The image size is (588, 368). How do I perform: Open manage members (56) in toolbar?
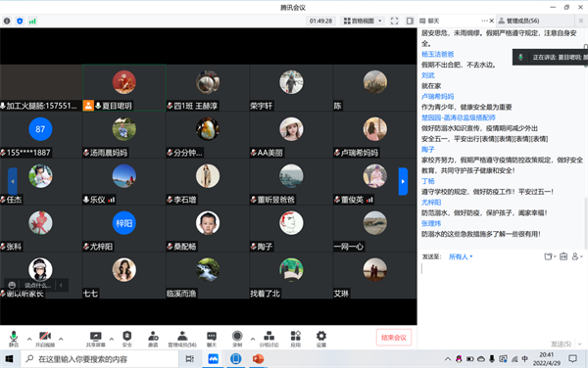point(182,339)
